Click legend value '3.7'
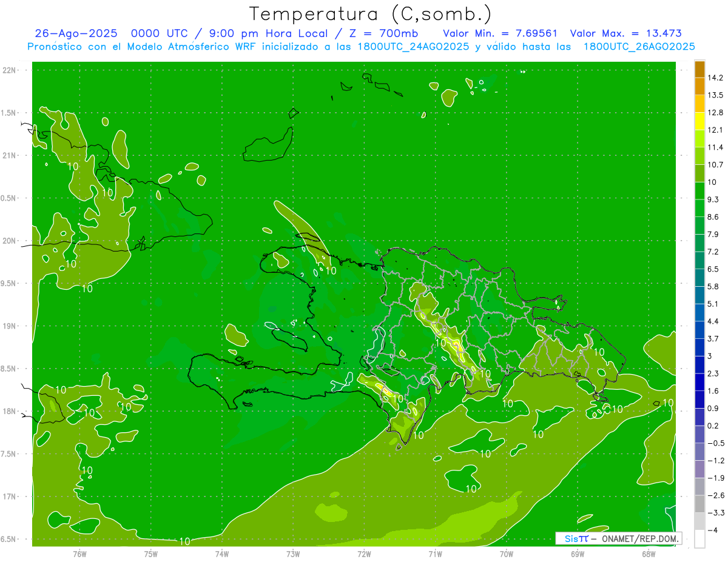The height and width of the screenshot is (562, 728). [713, 338]
